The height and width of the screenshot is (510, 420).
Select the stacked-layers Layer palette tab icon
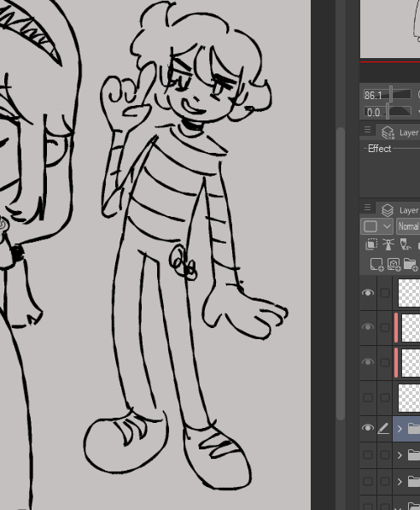tap(388, 210)
